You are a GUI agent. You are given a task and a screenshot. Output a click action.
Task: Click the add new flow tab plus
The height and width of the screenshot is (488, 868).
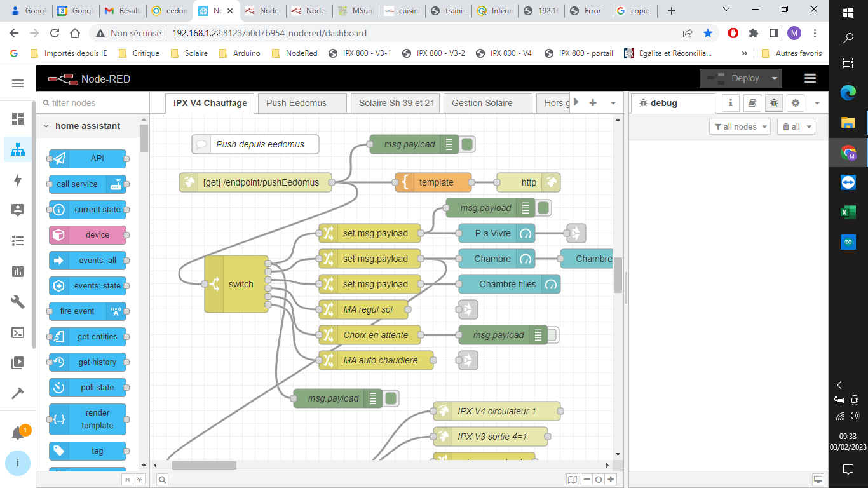click(593, 103)
